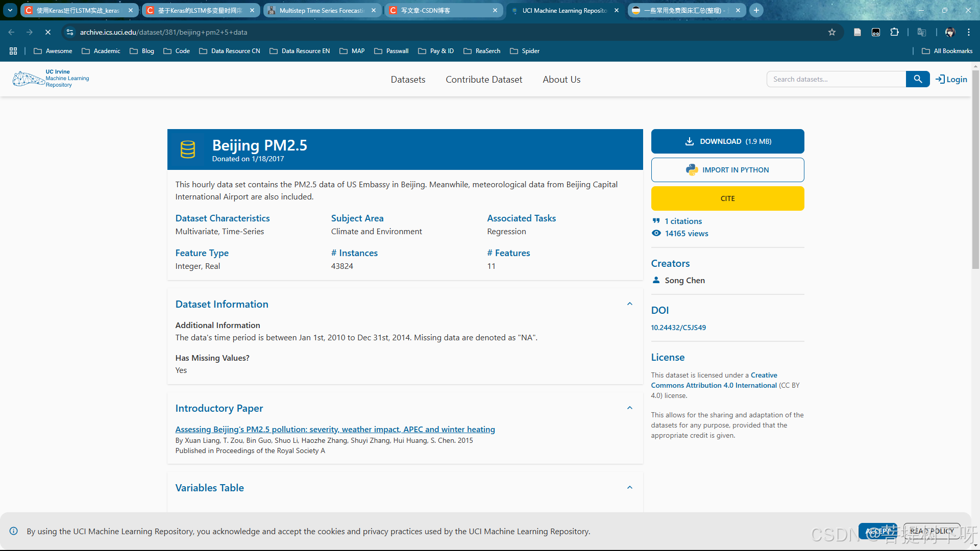Open the browser extensions puzzle icon
Screen dimensions: 980x551
point(894,32)
